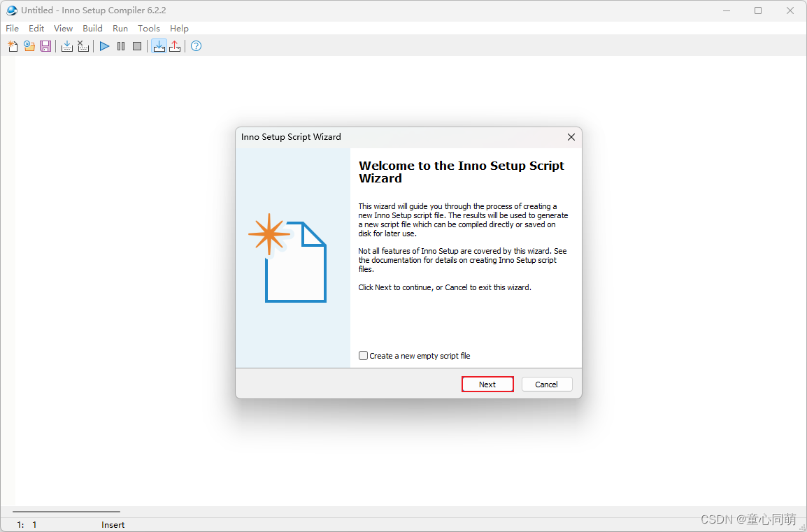
Task: Click the Inno Setup app icon in title bar
Action: (11, 10)
